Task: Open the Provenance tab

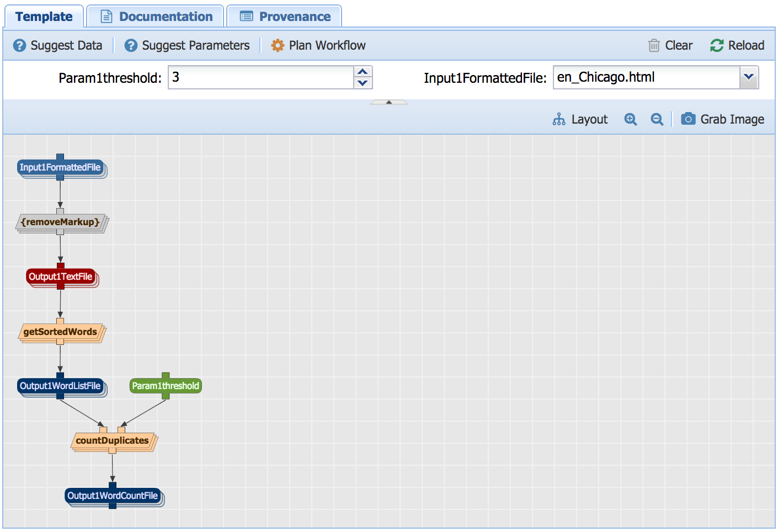Action: [x=285, y=17]
